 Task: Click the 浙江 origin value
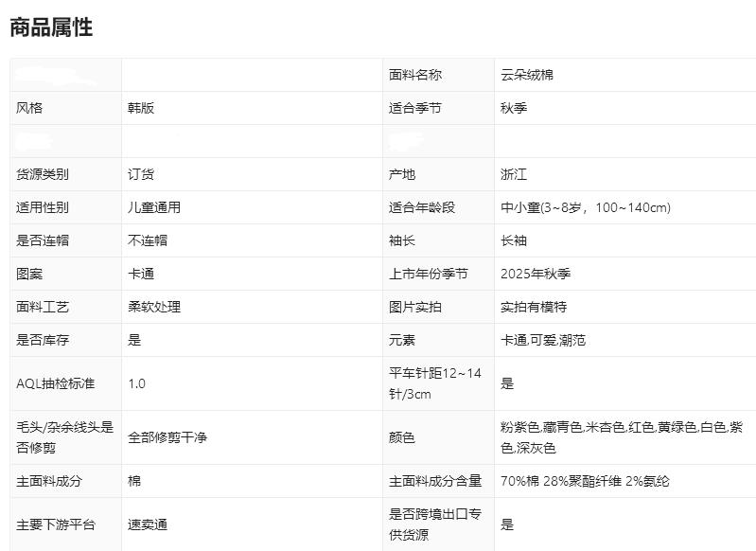(x=514, y=174)
